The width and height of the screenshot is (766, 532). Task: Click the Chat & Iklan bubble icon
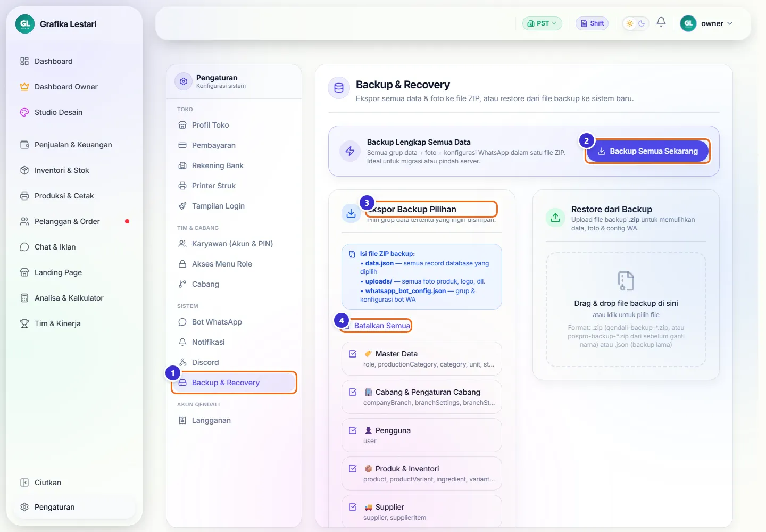[x=24, y=247]
